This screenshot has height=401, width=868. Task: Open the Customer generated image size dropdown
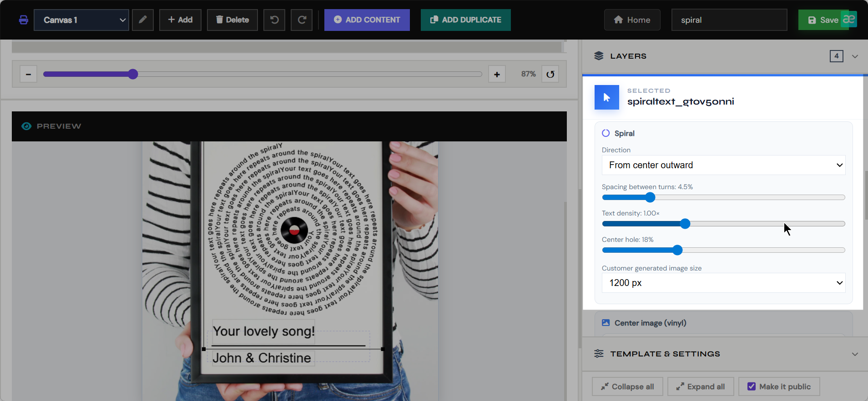[x=723, y=283]
